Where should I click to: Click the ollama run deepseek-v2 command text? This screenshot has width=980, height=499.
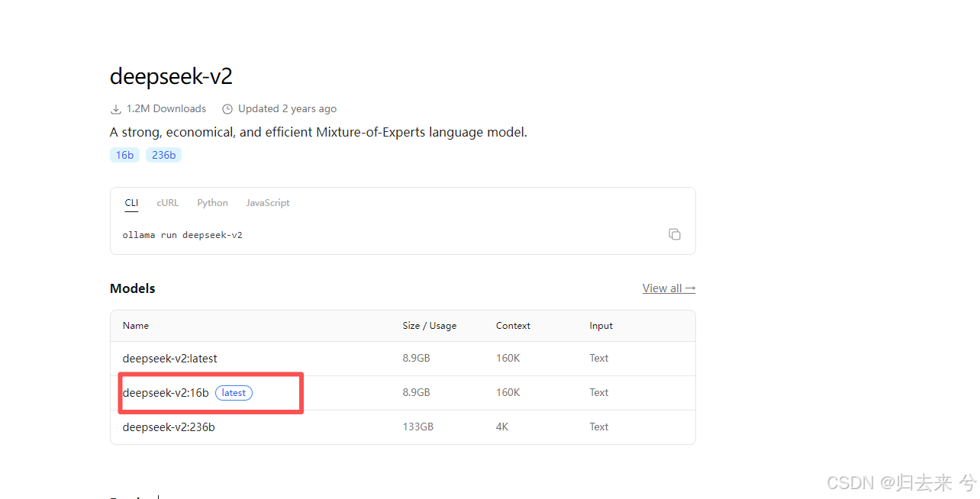(x=182, y=235)
